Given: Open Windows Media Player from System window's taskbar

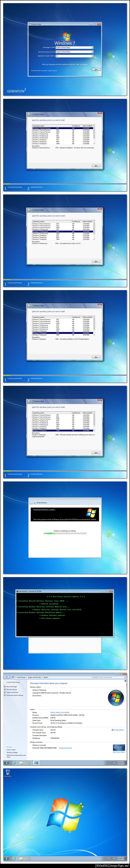Looking at the screenshot, I should click(28, 763).
